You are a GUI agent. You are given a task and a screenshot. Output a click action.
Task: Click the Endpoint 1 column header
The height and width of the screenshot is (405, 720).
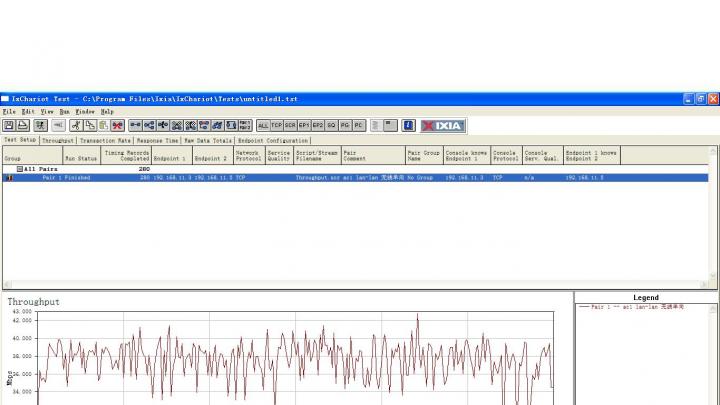coord(172,155)
